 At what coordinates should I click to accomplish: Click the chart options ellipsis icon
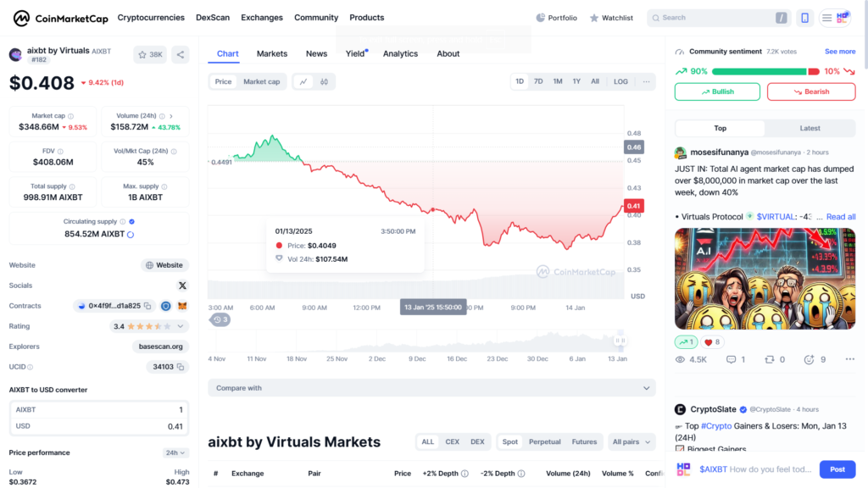click(x=646, y=81)
